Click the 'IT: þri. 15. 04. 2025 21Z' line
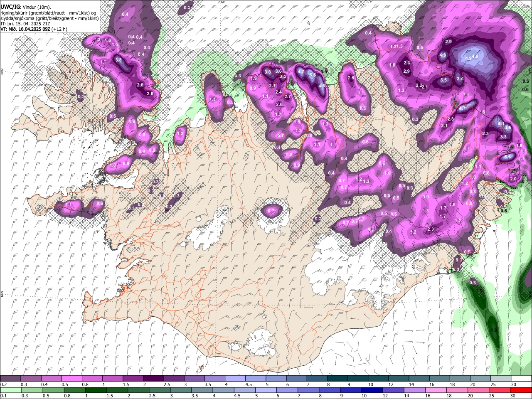532x399 pixels. [25, 24]
